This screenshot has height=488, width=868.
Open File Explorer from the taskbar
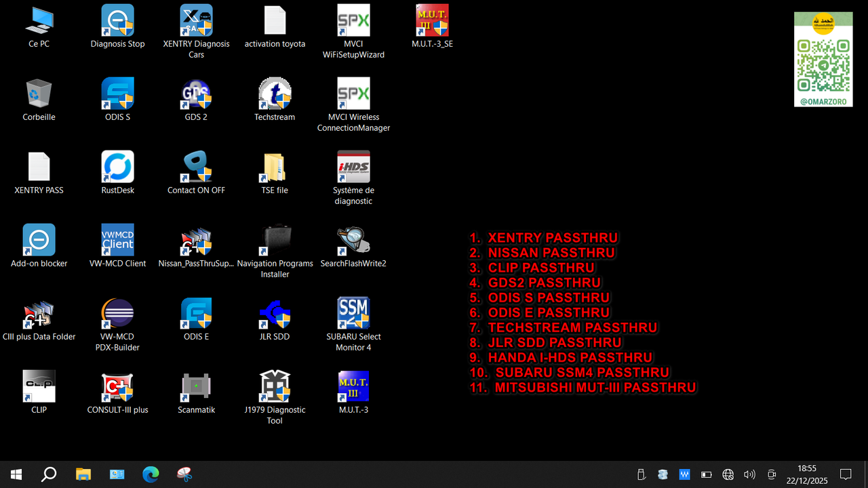83,474
